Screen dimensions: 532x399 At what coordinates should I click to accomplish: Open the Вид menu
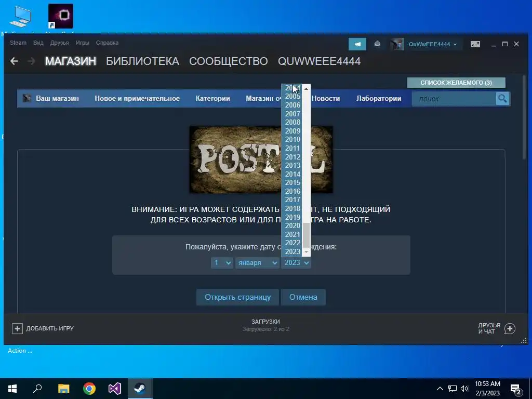click(x=38, y=43)
